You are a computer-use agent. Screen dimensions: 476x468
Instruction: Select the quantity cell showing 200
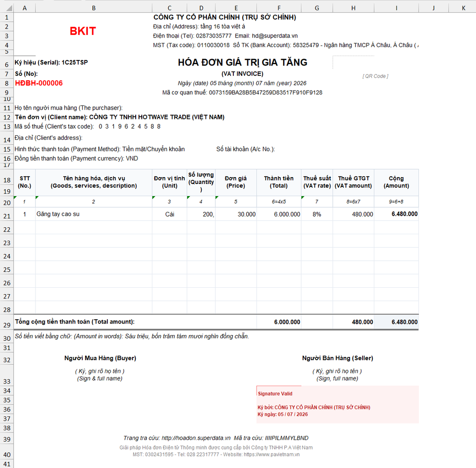click(201, 214)
